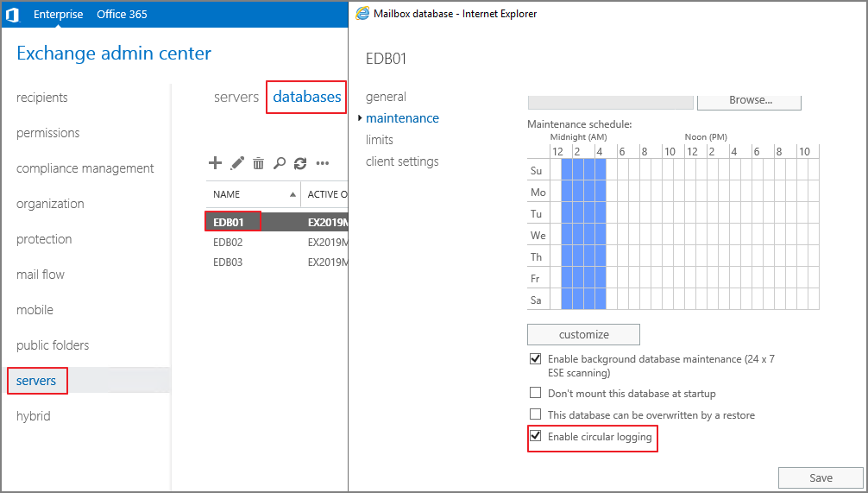Toggle the Enable circular logging checkbox
The height and width of the screenshot is (493, 868).
click(x=535, y=435)
